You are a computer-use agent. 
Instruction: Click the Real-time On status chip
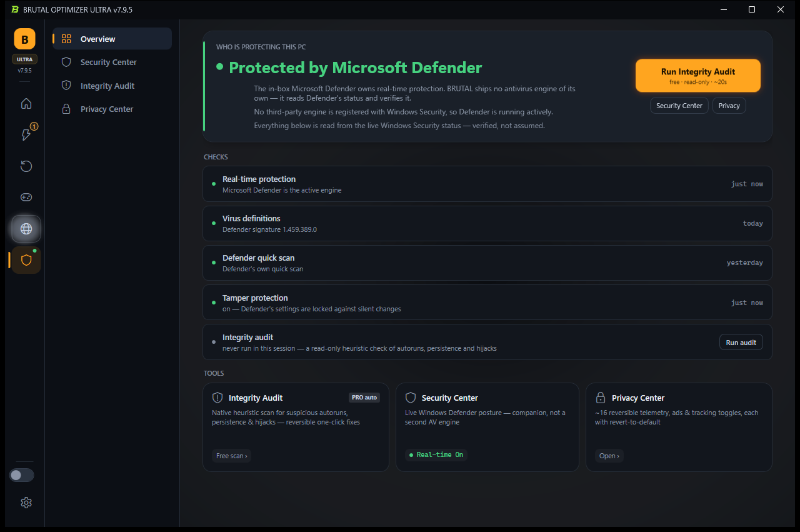pyautogui.click(x=436, y=454)
